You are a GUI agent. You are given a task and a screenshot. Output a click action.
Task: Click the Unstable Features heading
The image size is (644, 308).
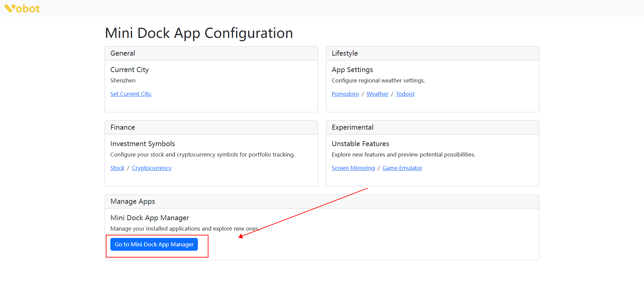(360, 144)
